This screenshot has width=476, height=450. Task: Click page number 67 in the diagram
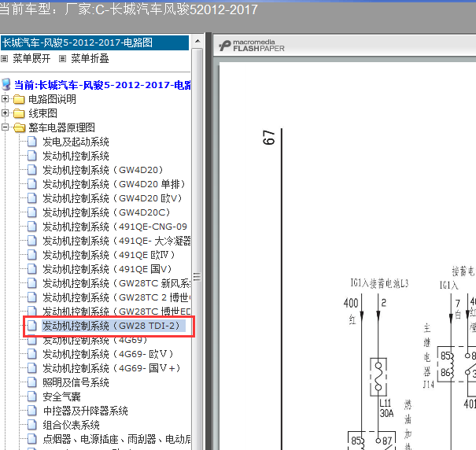268,138
